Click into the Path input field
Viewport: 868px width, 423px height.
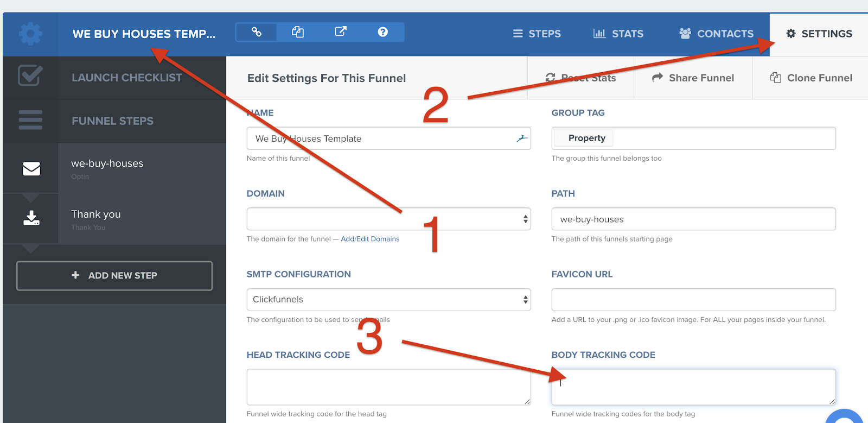click(x=693, y=219)
